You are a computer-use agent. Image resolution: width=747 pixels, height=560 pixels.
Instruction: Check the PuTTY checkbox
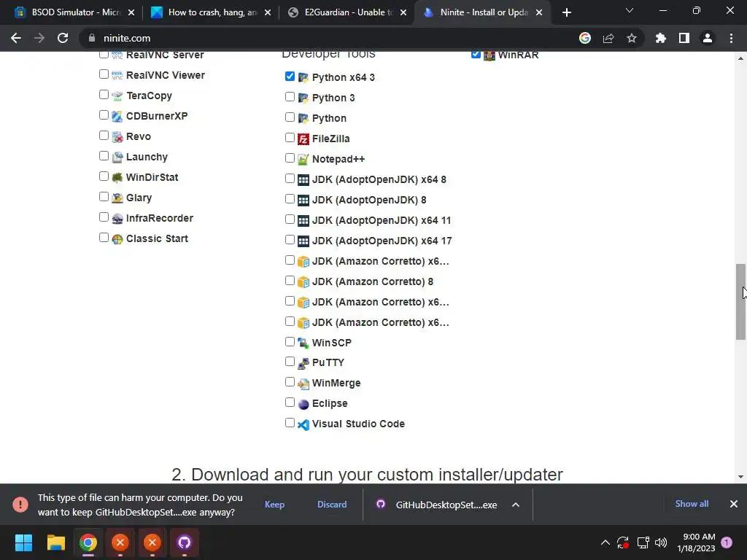(x=290, y=362)
